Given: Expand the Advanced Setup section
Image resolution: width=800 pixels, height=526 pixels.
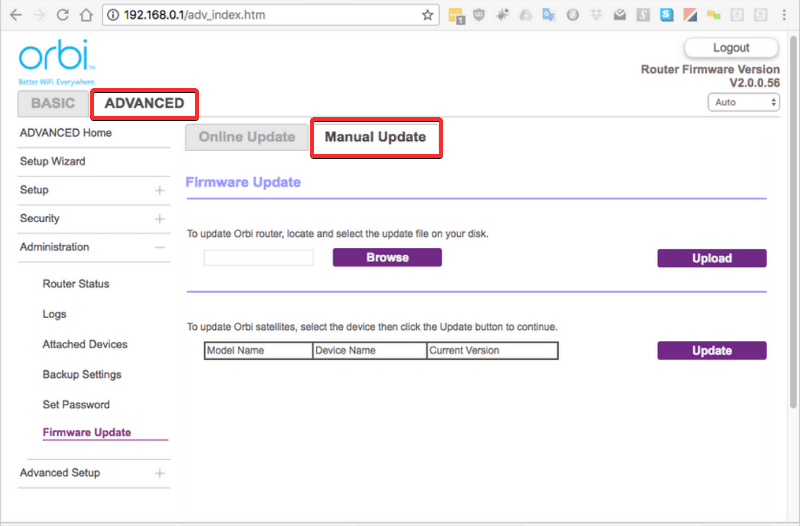Looking at the screenshot, I should 159,473.
